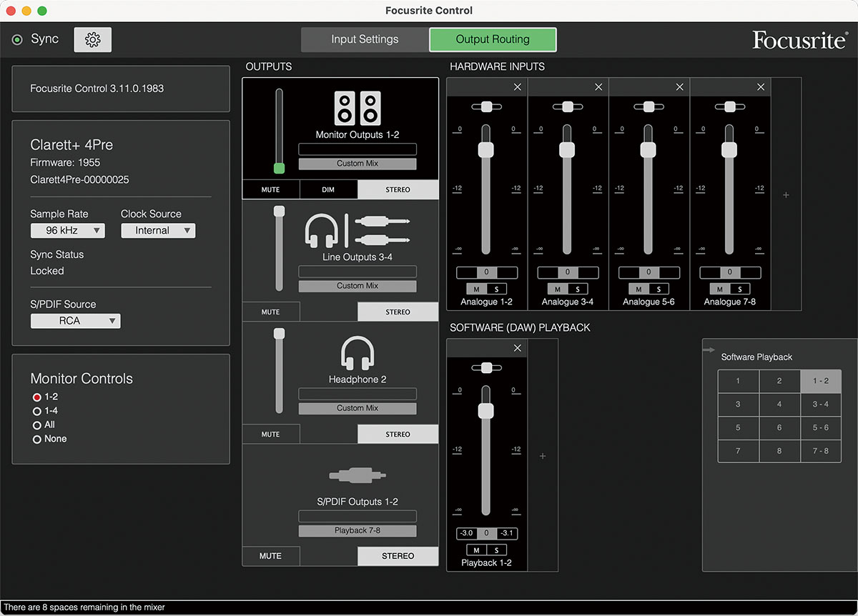This screenshot has width=858, height=616.
Task: Click Playback 1-2 left gain value -3.0
Action: pyautogui.click(x=466, y=533)
